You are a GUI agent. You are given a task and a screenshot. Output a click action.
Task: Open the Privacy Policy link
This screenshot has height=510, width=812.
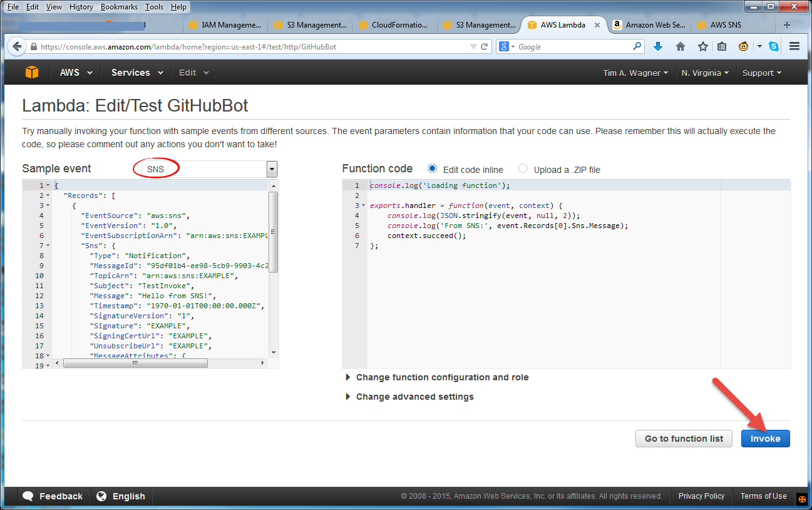point(701,496)
